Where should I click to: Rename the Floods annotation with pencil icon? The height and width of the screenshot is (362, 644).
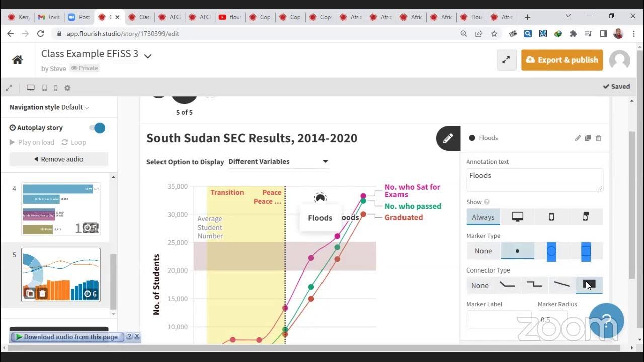coord(578,138)
